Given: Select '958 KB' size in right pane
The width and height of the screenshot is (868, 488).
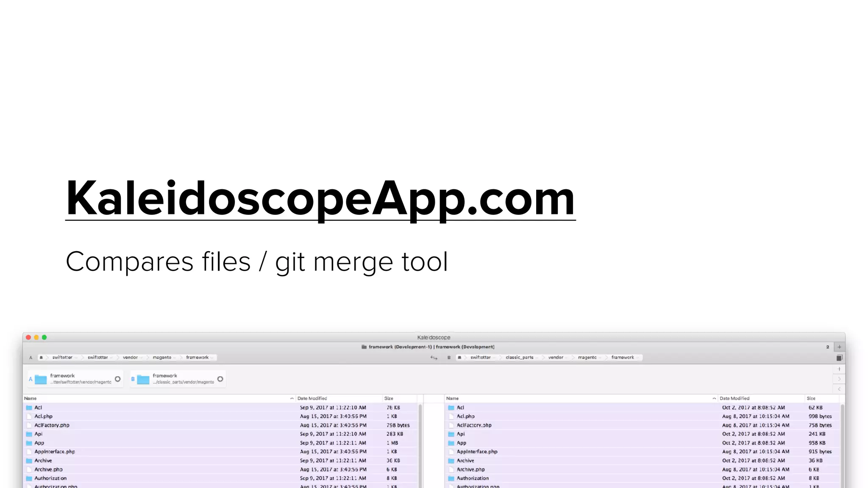Looking at the screenshot, I should (817, 443).
